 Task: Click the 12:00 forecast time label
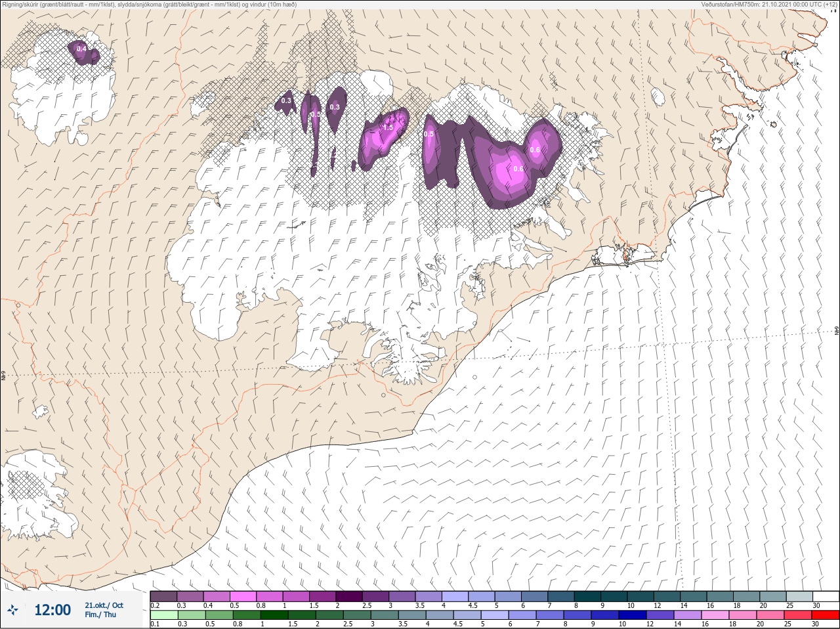(x=52, y=610)
